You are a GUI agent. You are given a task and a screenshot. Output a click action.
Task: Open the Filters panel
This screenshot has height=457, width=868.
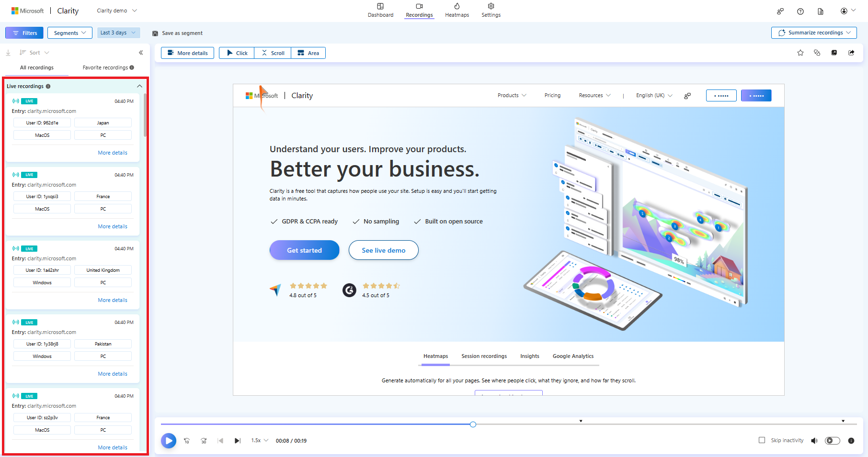pyautogui.click(x=24, y=33)
